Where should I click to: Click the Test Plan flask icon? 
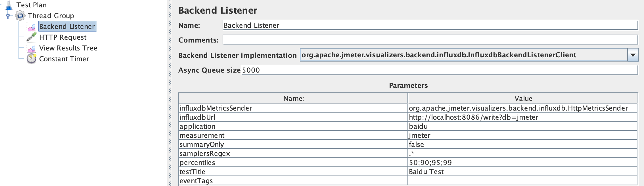coord(9,5)
